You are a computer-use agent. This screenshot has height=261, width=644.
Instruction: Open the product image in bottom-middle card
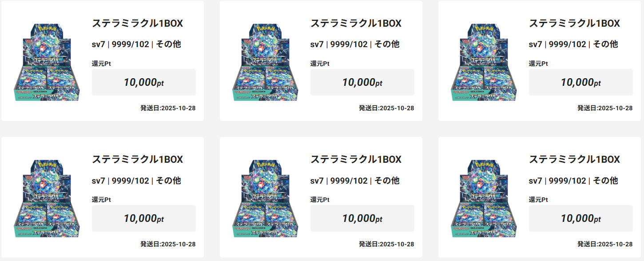click(266, 198)
